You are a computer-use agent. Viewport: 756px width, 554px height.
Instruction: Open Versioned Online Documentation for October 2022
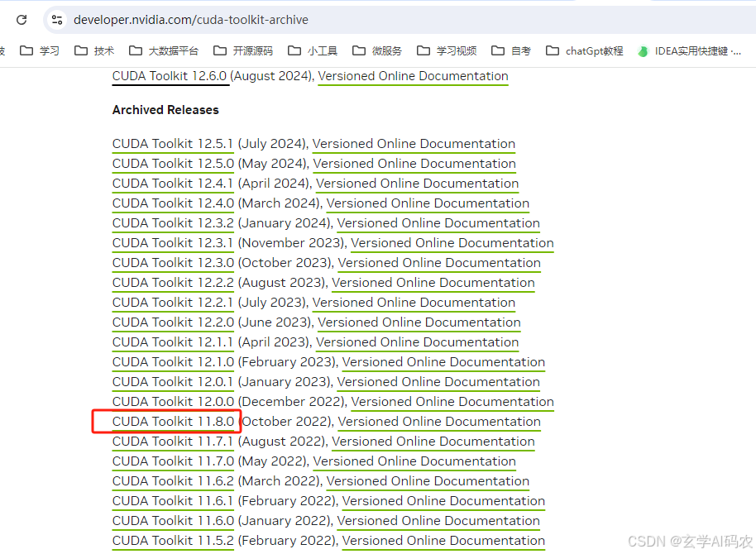point(439,422)
